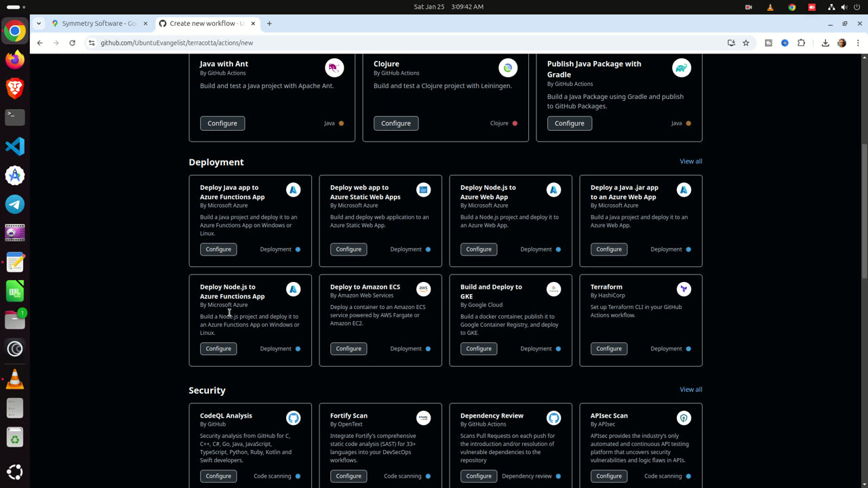Configure Deploy web app to Azure Static

[349, 249]
